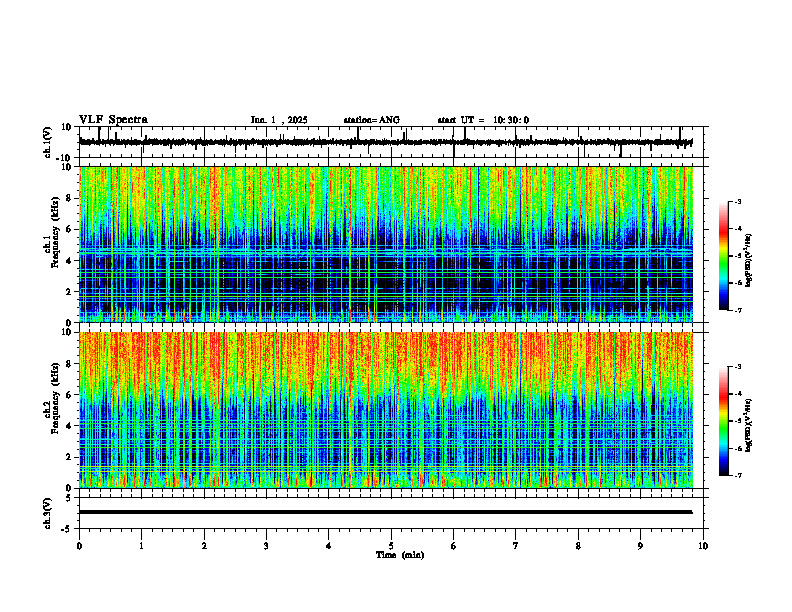Image resolution: width=792 pixels, height=612 pixels.
Task: Click the "4" kHz tick on ch.2 frequency axis
Action: (70, 426)
